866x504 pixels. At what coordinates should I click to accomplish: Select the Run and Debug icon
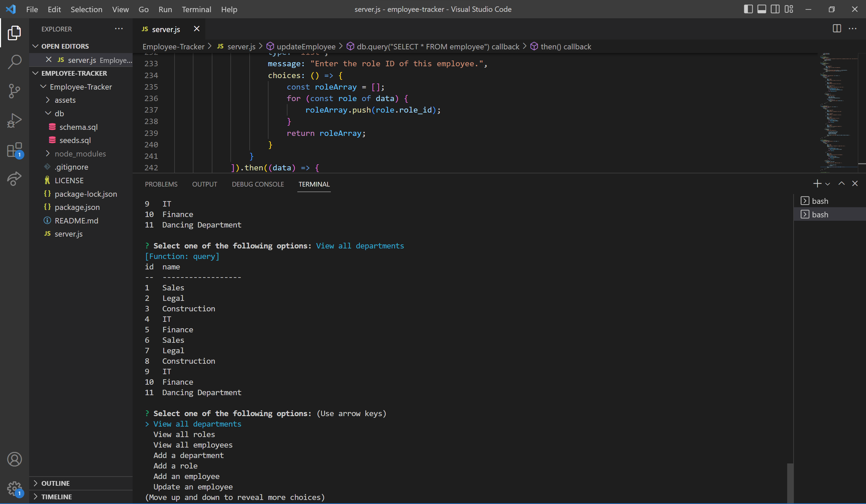pos(15,120)
